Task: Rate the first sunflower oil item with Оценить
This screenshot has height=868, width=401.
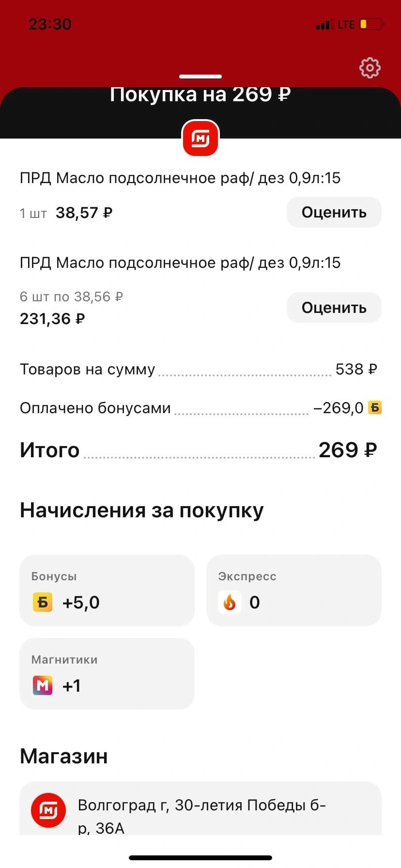Action: (334, 212)
